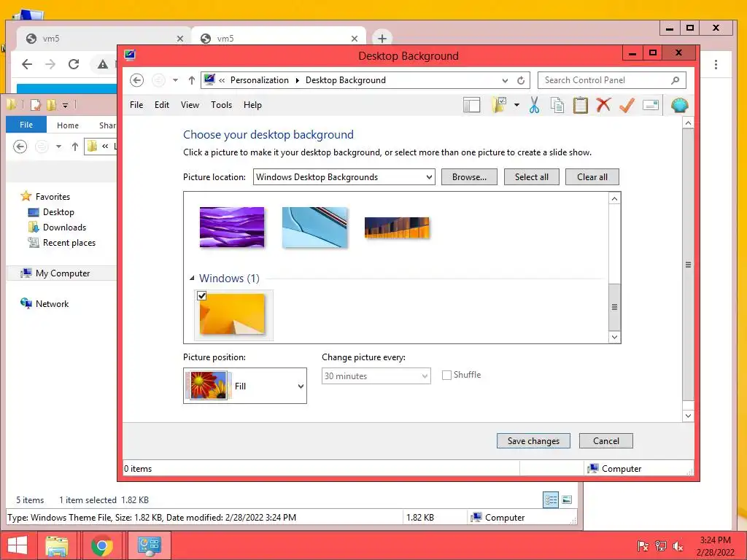Close the second vm5 Chrome tab
The image size is (747, 560).
tap(355, 39)
